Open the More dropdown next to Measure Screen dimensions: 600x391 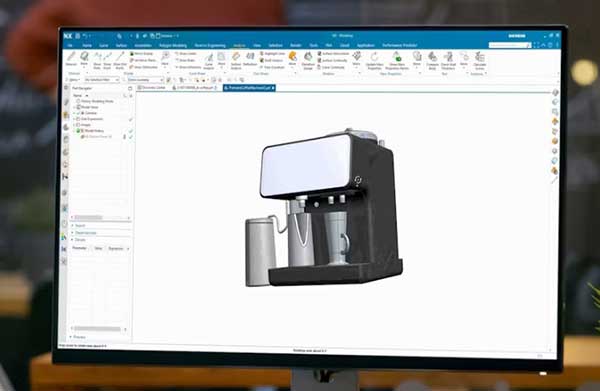pos(84,60)
